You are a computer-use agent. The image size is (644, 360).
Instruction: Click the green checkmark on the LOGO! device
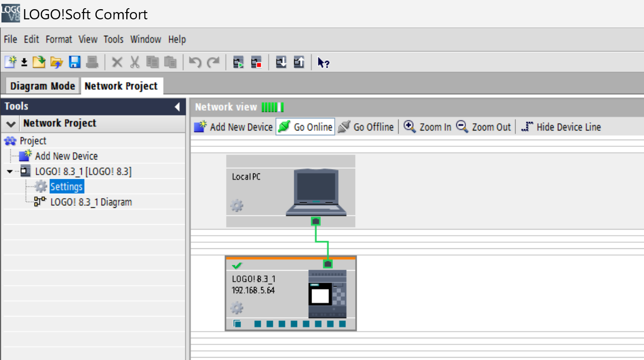click(237, 266)
